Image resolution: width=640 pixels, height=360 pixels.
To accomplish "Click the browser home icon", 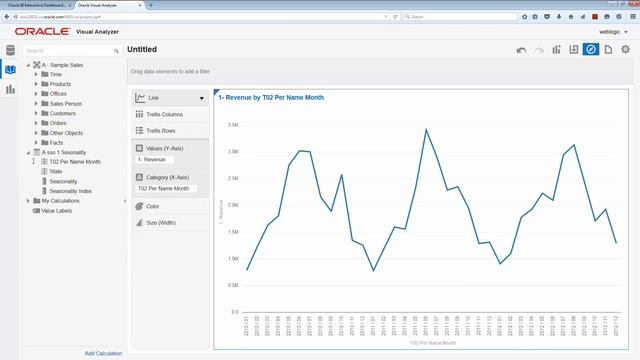I will point(571,17).
